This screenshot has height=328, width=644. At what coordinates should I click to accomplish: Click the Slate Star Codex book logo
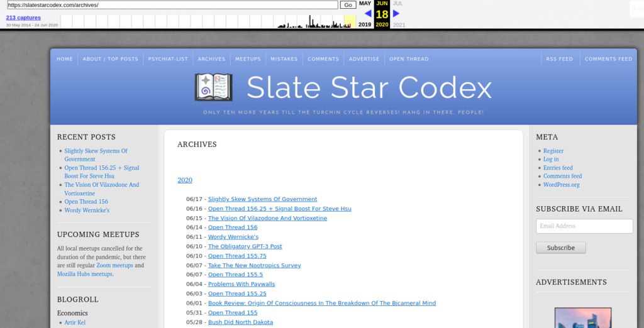[x=214, y=87]
